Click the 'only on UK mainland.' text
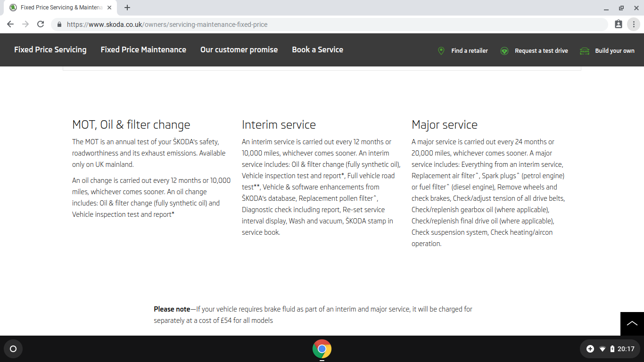Image resolution: width=644 pixels, height=362 pixels. pyautogui.click(x=103, y=165)
